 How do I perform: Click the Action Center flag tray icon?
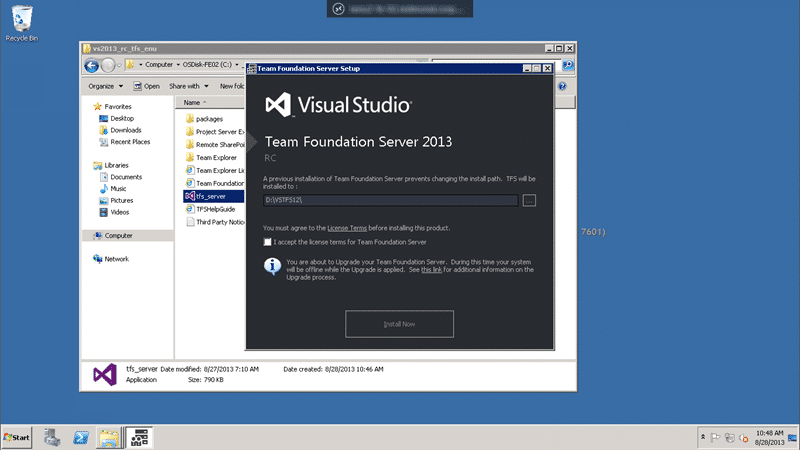point(715,438)
